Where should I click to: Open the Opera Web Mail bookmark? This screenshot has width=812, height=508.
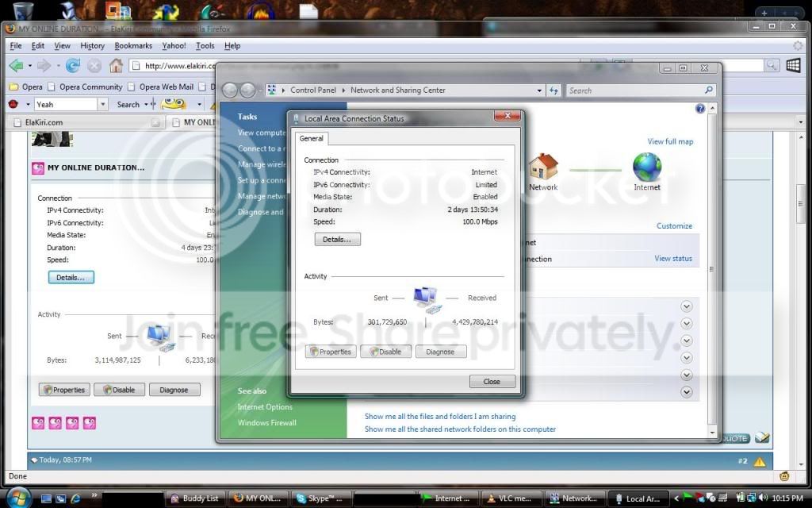161,87
